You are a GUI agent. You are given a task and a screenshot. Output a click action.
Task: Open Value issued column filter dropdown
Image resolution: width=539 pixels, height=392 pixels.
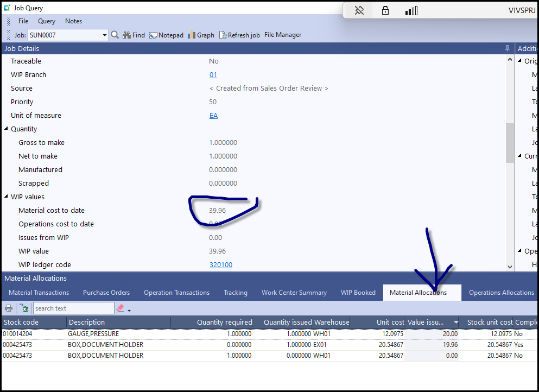tap(455, 323)
